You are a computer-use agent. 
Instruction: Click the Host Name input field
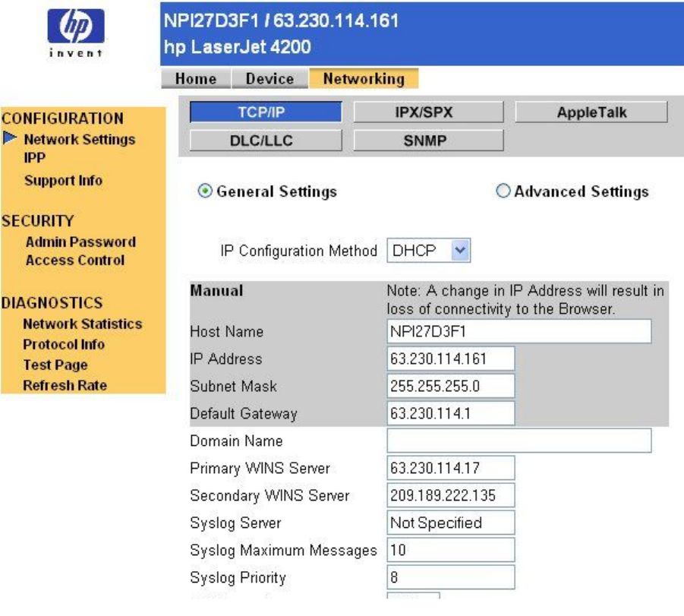coord(519,331)
